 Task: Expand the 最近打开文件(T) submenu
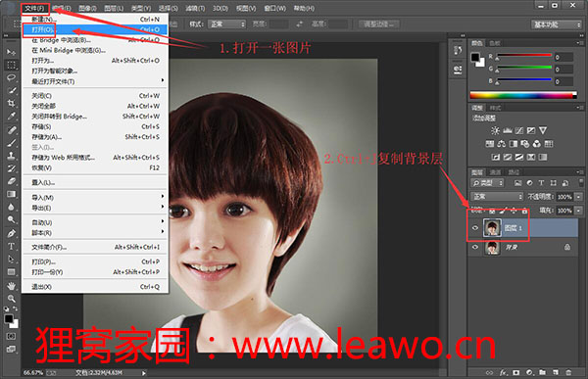point(95,81)
